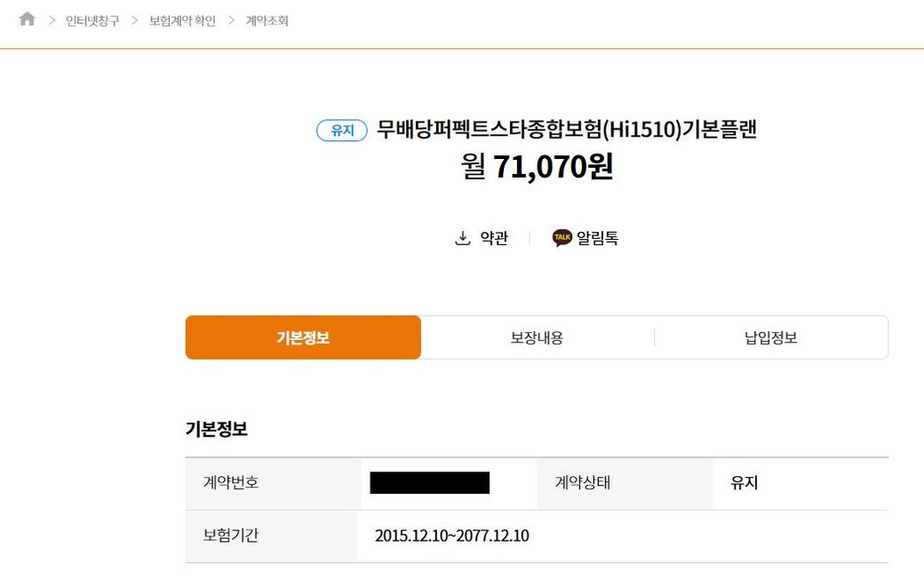Open the 약관 text link
Image resolution: width=924 pixels, height=579 pixels.
coord(494,238)
